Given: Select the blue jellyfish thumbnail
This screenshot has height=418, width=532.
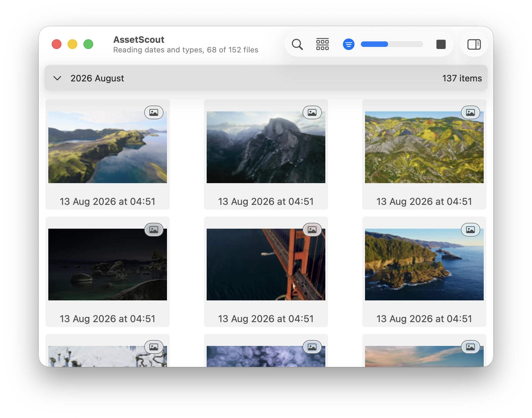Looking at the screenshot, I should [266, 356].
